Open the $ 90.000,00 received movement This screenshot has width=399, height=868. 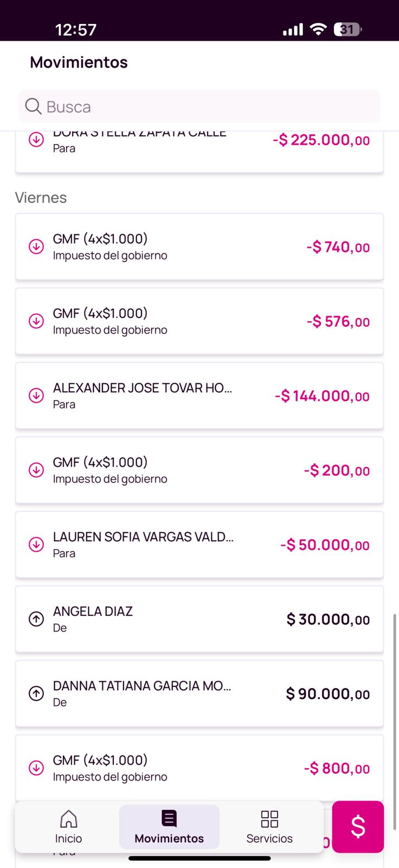(x=199, y=693)
